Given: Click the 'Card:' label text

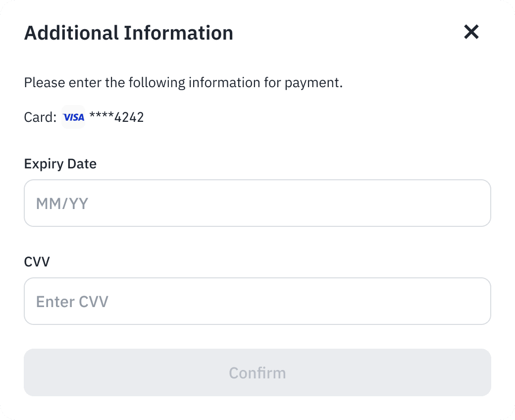Looking at the screenshot, I should 40,117.
